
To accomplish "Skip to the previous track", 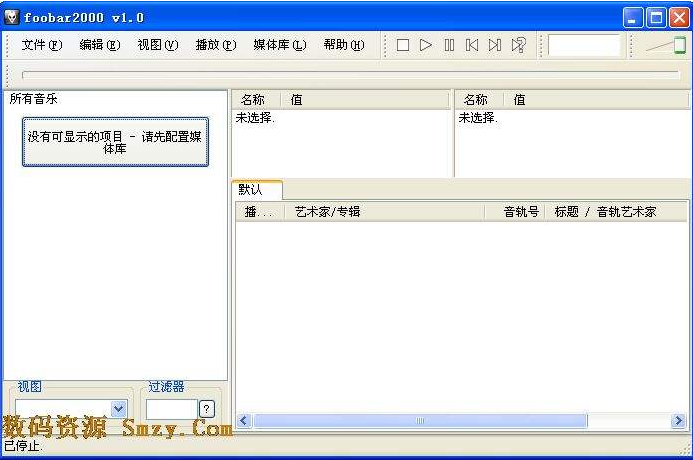I will (x=472, y=45).
